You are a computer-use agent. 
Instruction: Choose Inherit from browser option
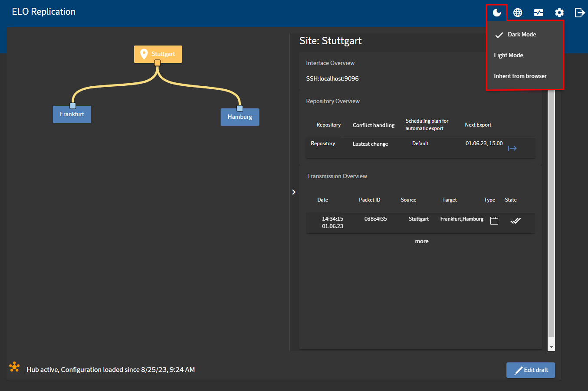coord(525,76)
